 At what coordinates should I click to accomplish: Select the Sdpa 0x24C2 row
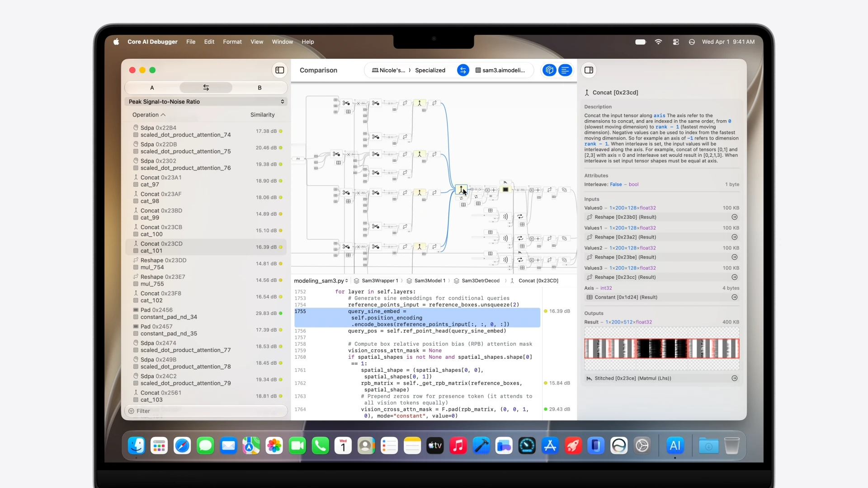[206, 380]
